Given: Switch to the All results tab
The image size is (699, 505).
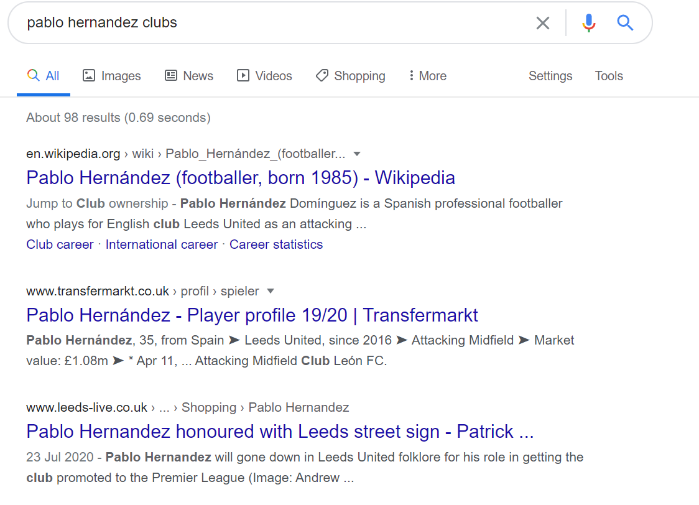Looking at the screenshot, I should pyautogui.click(x=43, y=76).
